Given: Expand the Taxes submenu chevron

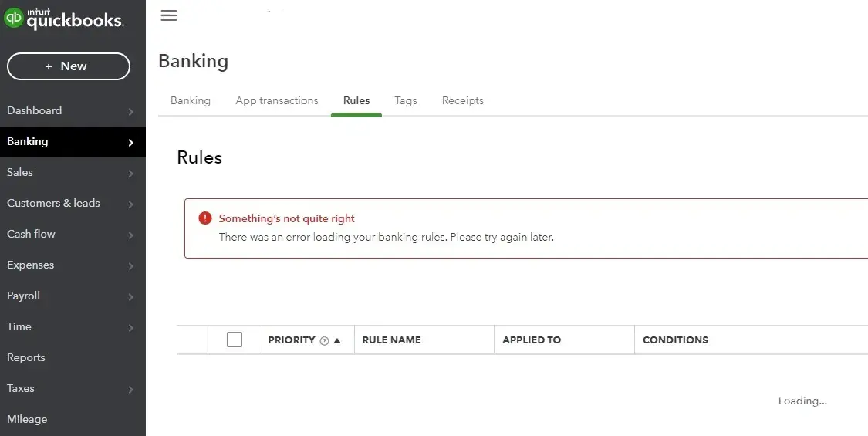Looking at the screenshot, I should point(130,389).
